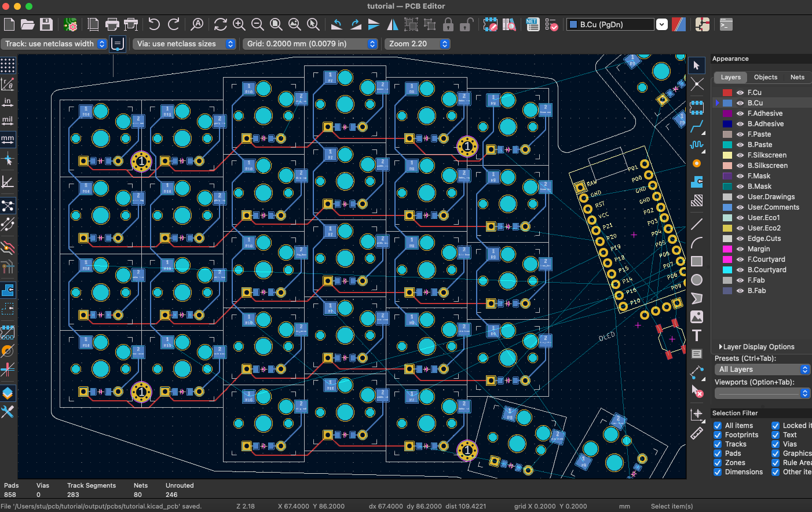Viewport: 812px width, 512px height.
Task: Switch to the Nets tab
Action: [x=798, y=77]
